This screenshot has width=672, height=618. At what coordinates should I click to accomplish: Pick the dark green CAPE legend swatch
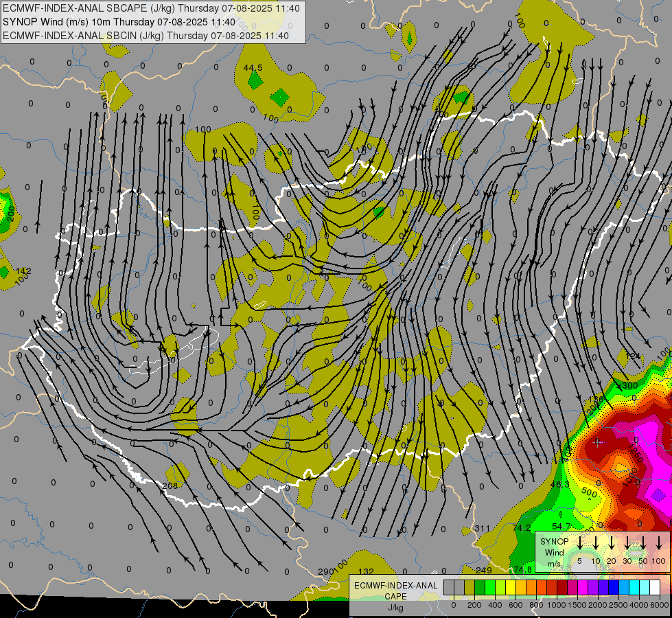pos(480,587)
